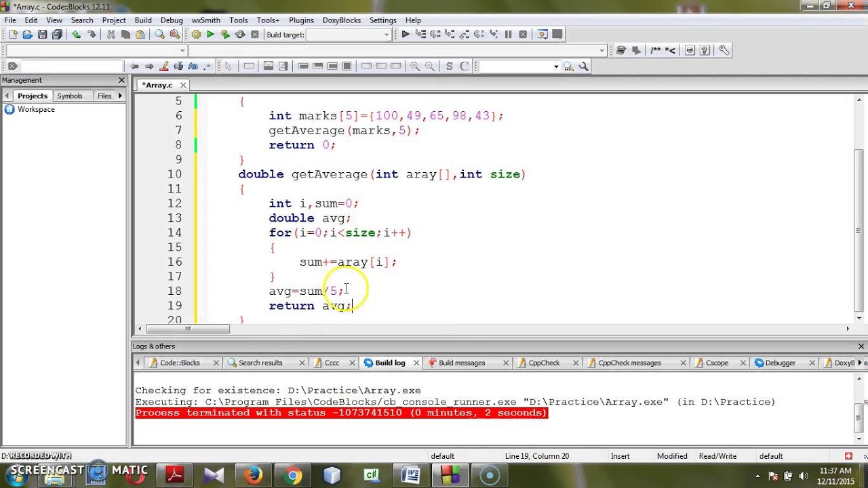The height and width of the screenshot is (488, 868).
Task: Open the Build messages tab
Action: (462, 363)
